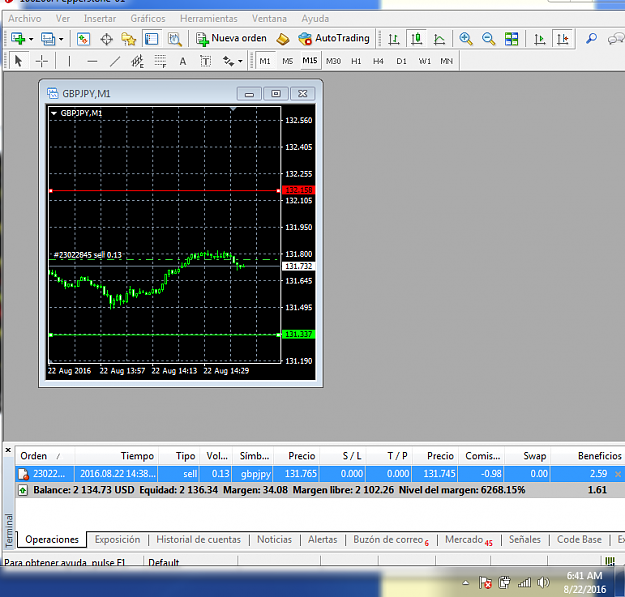Toggle the Market Watch panel icon

[x=83, y=39]
